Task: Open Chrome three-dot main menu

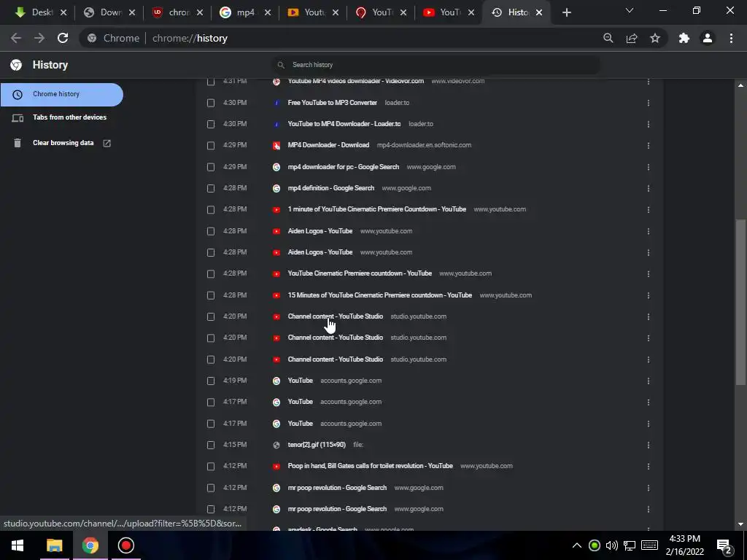Action: click(x=731, y=38)
